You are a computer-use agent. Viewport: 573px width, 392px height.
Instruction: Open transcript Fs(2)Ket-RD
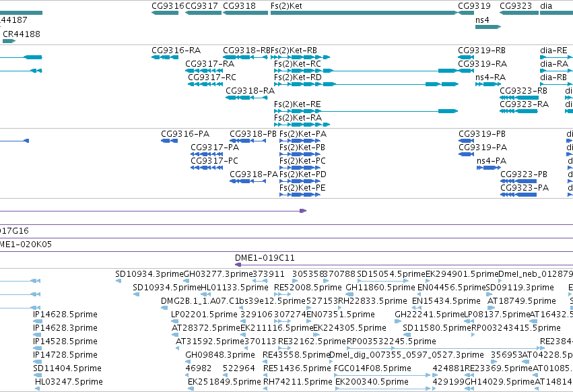(298, 77)
